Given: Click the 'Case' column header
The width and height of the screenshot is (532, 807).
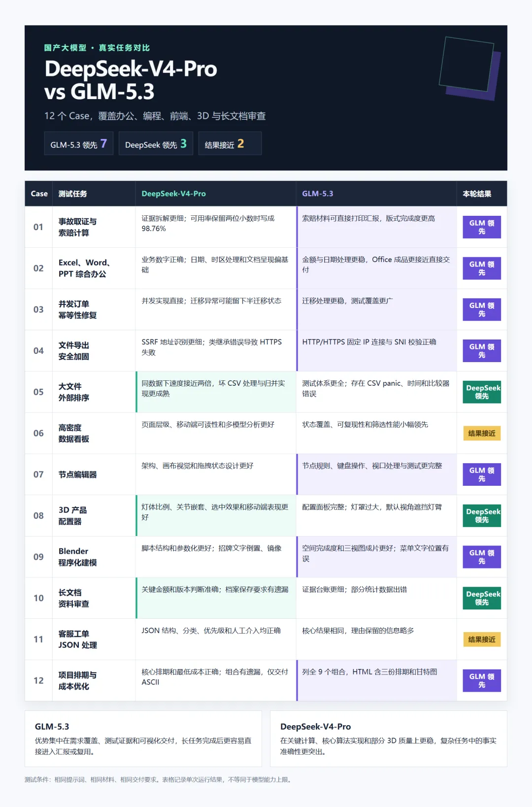Looking at the screenshot, I should 39,194.
